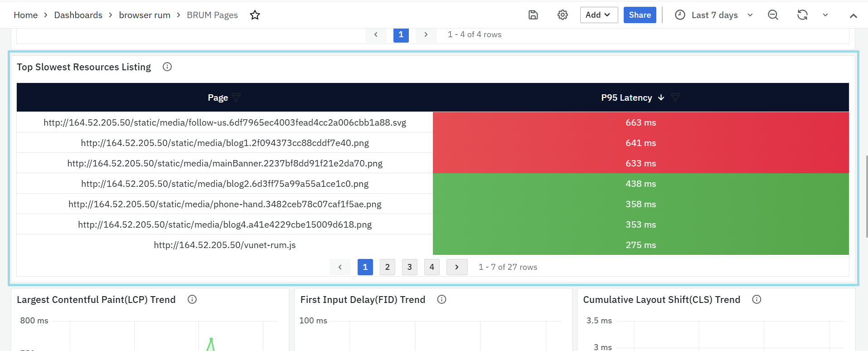Collapse the top bar with the up chevron
This screenshot has height=351, width=868.
coord(853,15)
